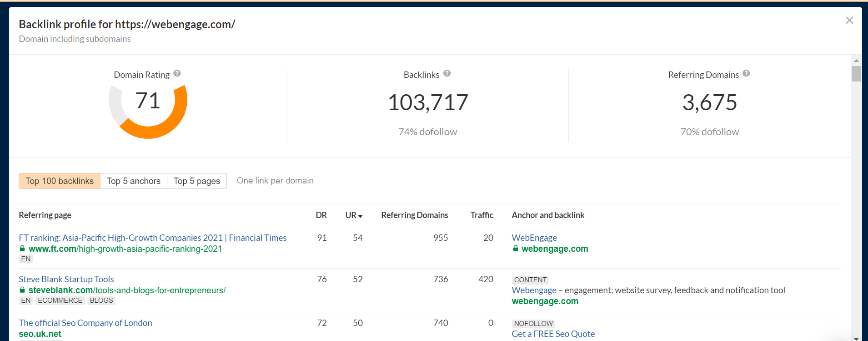Toggle One link per domain filter
The height and width of the screenshot is (341, 868).
coord(275,181)
